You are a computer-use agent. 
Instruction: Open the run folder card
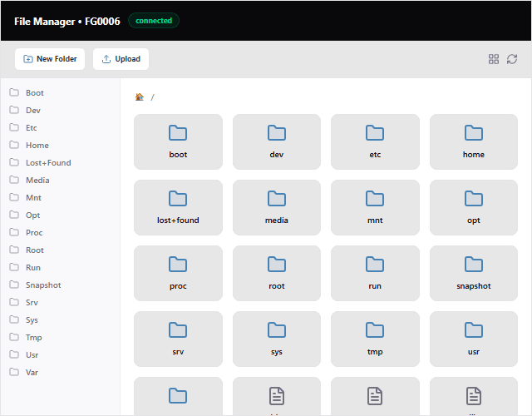(x=375, y=274)
